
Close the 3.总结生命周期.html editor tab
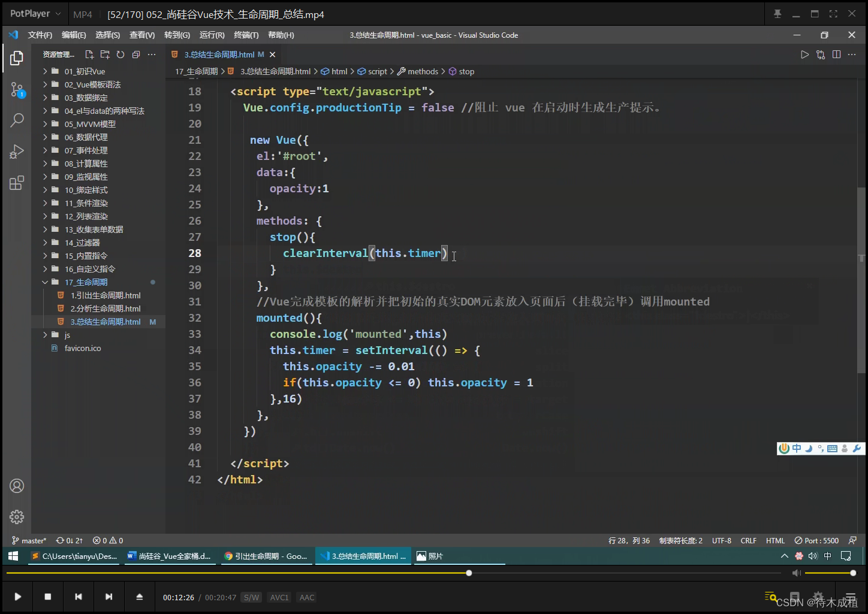coord(272,55)
